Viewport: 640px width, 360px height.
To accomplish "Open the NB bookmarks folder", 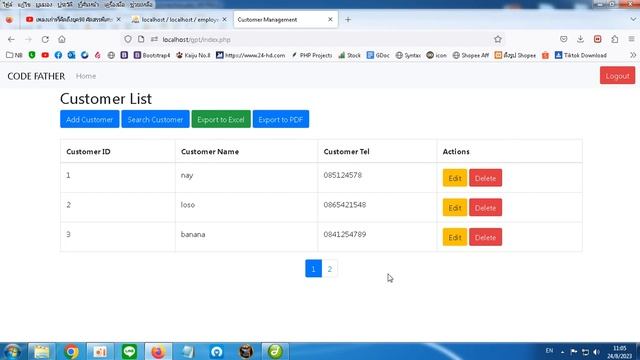I will pos(14,55).
